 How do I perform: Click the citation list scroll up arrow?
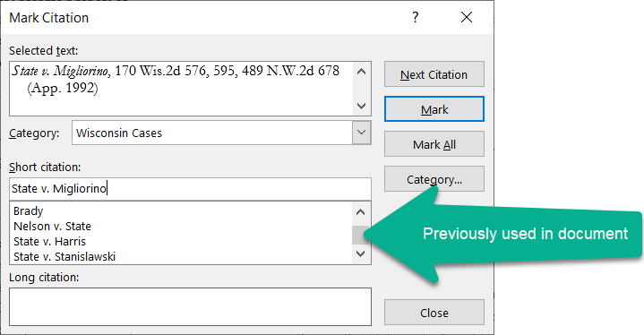click(361, 212)
